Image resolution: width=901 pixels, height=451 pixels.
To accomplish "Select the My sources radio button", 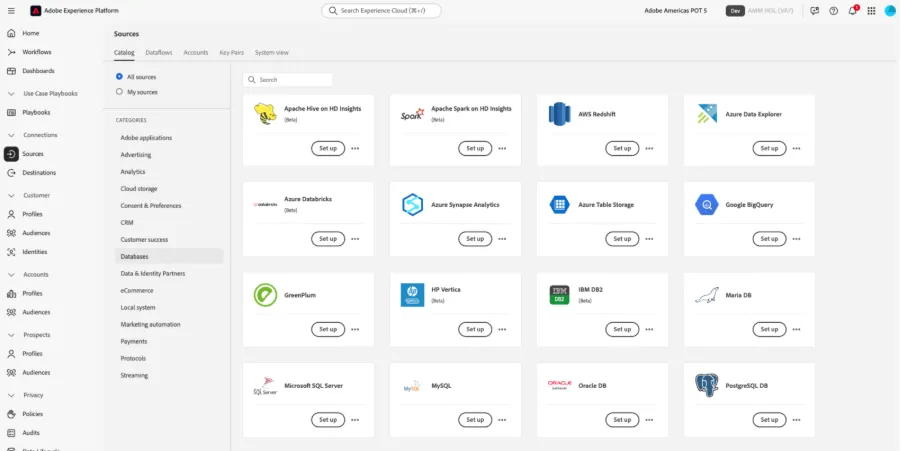I will (x=120, y=91).
